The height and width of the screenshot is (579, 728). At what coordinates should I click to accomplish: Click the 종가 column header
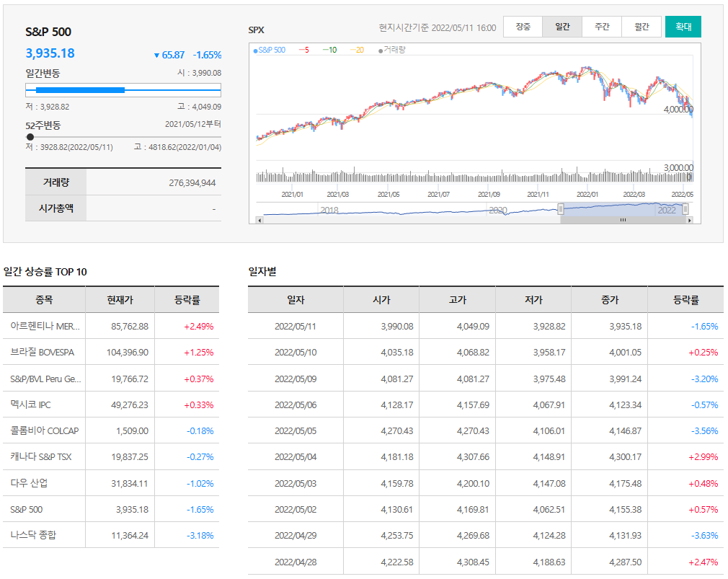[610, 300]
